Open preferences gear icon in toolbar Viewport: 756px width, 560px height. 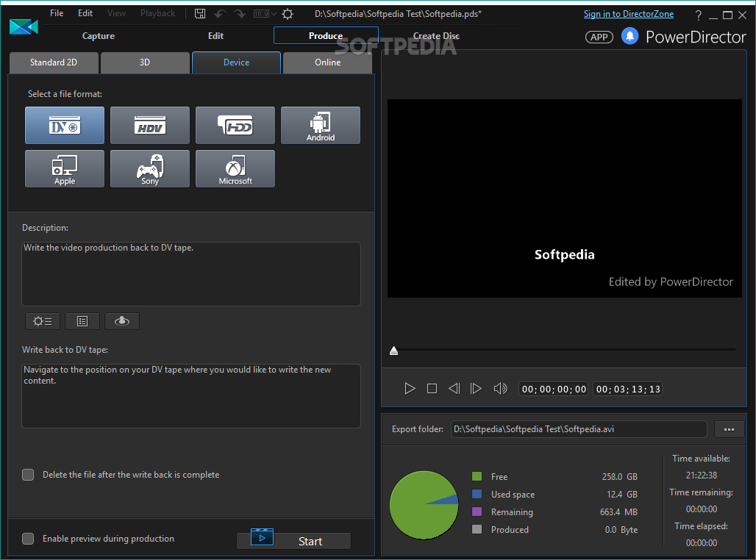point(288,13)
